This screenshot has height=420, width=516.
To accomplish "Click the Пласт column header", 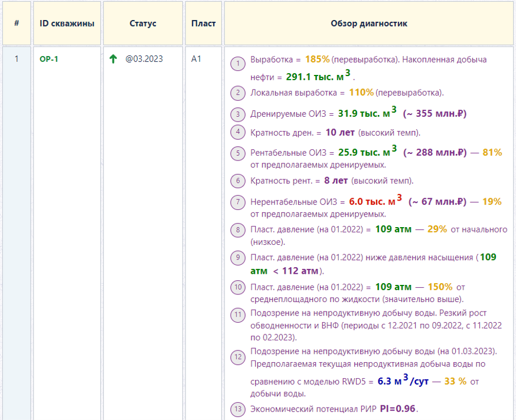I will [x=203, y=24].
